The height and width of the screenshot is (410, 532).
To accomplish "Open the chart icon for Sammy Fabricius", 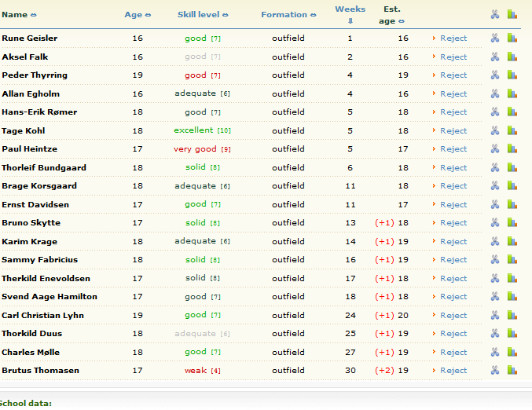I will 512,260.
